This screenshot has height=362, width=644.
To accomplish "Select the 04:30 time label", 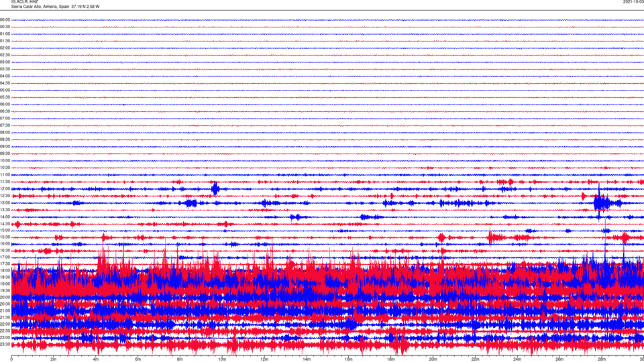I will point(5,83).
